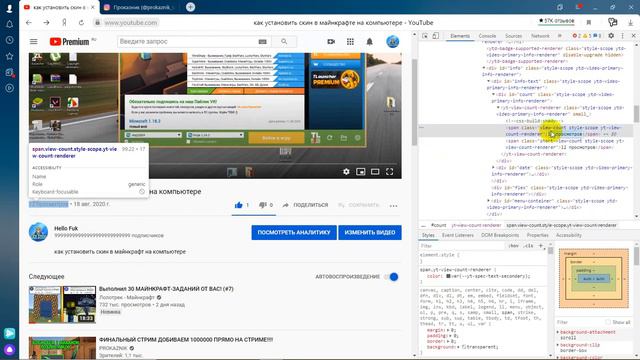
Task: Open browser sidebar favorites star
Action: pyautogui.click(x=9, y=56)
